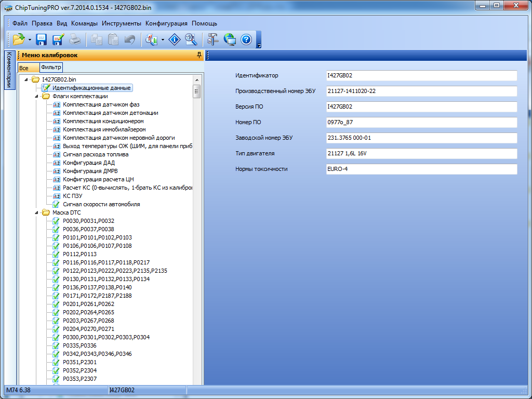Toggle the P0300,P0301,P0302,P0303,P0304 checkbox
The image size is (532, 399).
(x=56, y=337)
